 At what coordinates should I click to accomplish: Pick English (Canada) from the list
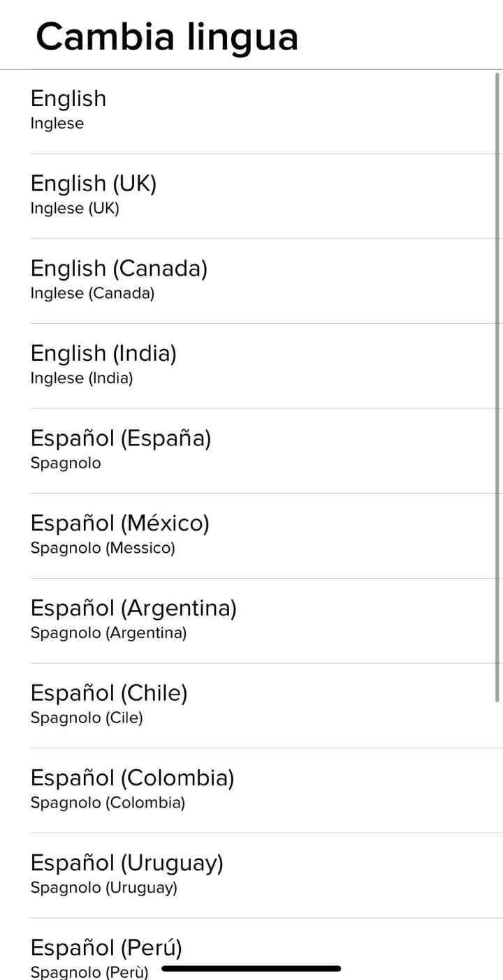pos(119,269)
